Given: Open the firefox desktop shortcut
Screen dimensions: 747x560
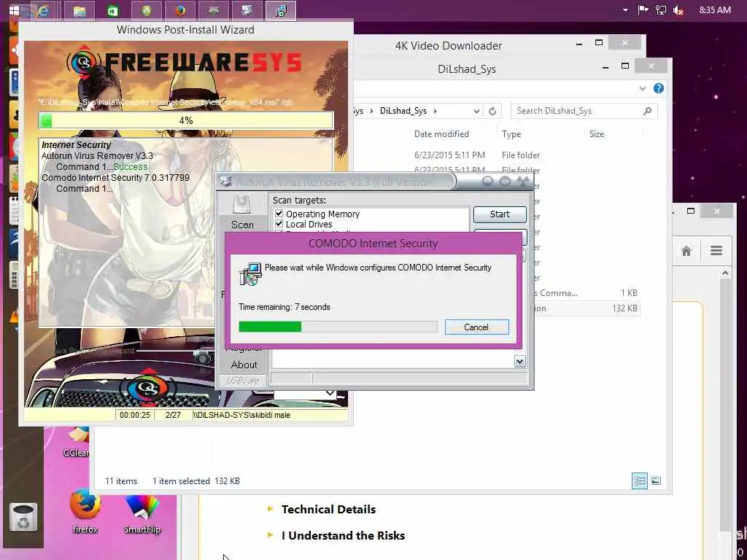Looking at the screenshot, I should (85, 513).
